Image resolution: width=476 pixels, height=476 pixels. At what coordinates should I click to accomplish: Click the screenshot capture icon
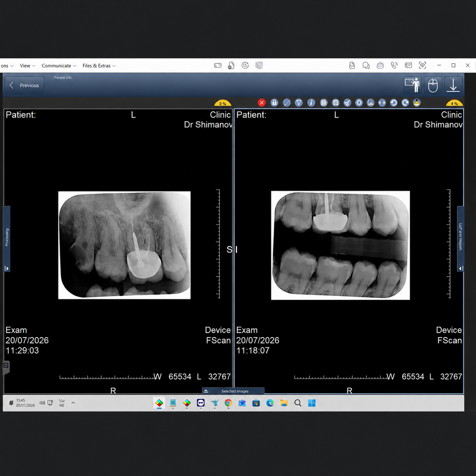(x=422, y=66)
